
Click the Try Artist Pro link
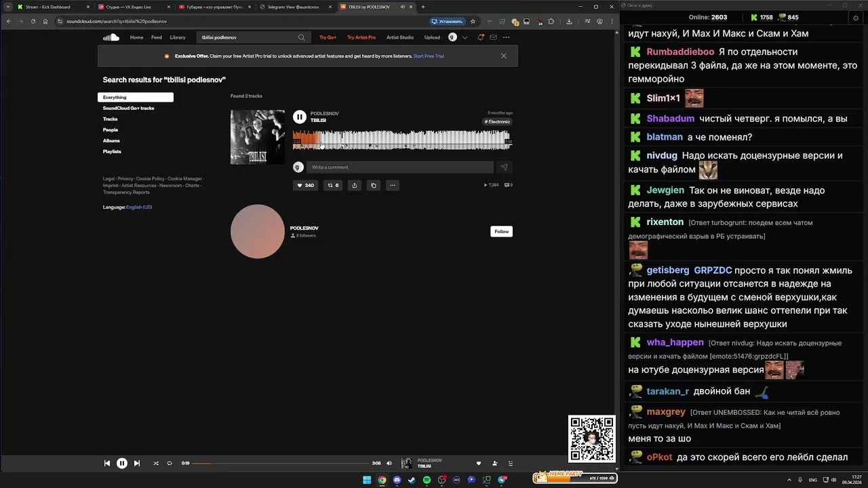point(361,37)
